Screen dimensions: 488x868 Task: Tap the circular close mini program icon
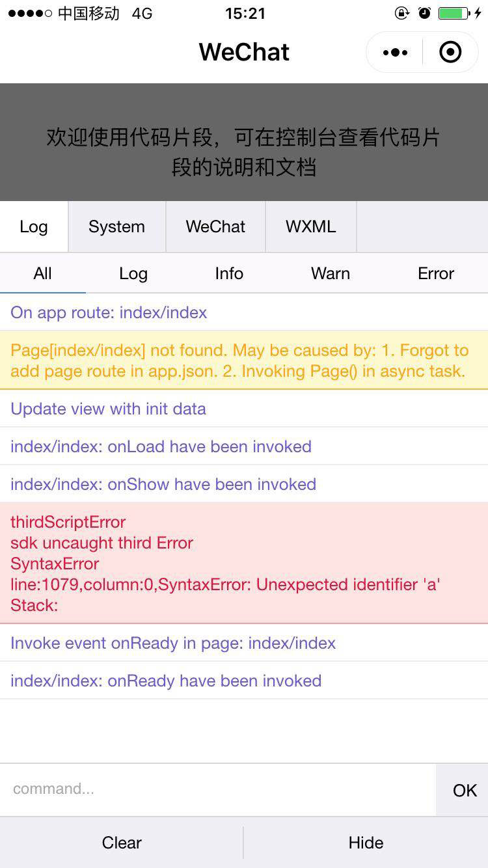(x=450, y=52)
